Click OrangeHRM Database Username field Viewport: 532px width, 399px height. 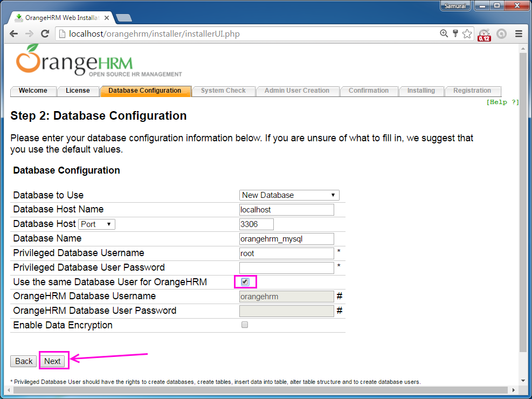[286, 297]
